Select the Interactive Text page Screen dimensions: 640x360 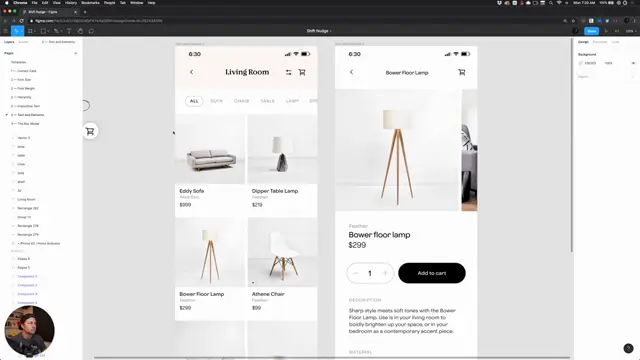point(25,106)
